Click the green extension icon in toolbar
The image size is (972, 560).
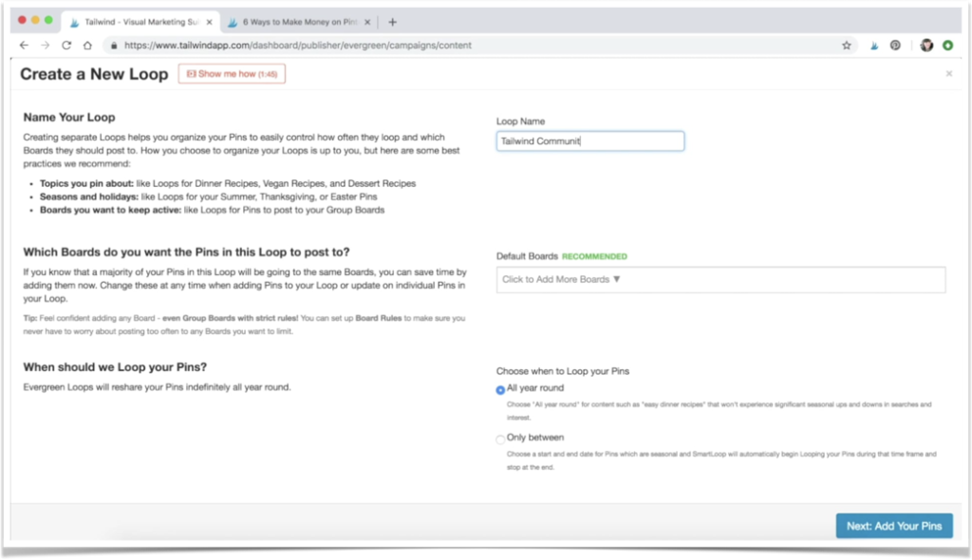pyautogui.click(x=948, y=46)
